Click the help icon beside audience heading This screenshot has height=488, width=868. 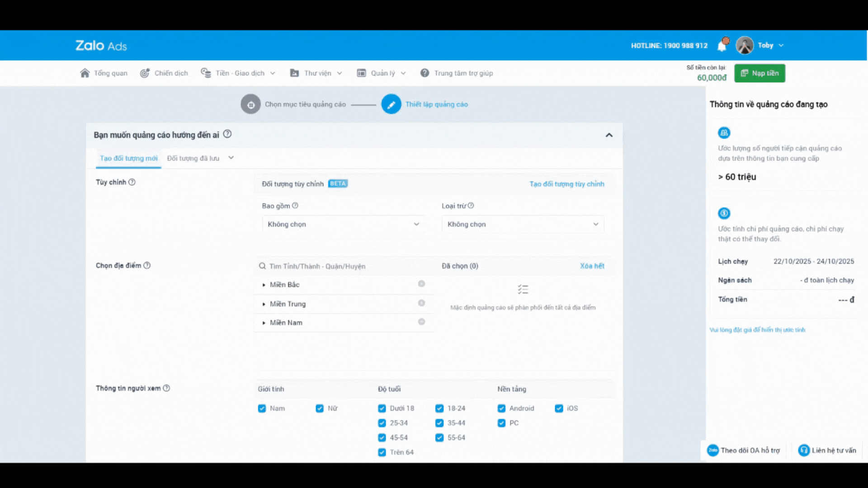(227, 134)
